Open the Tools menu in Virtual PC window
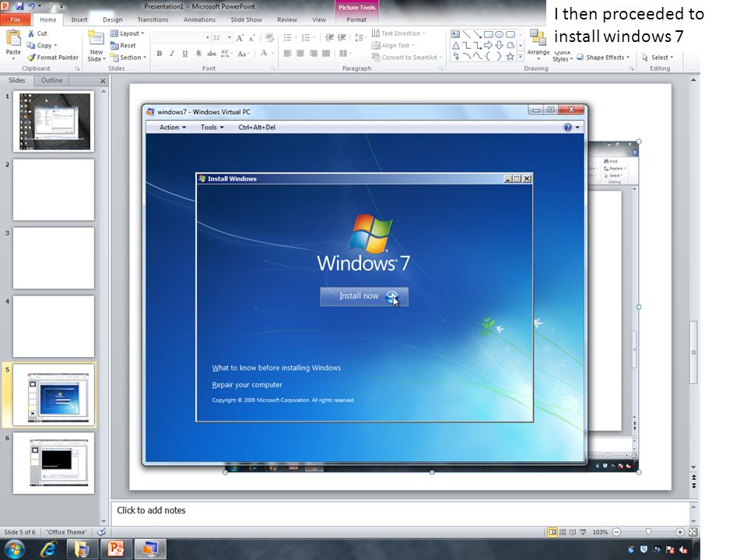This screenshot has width=747, height=560. pyautogui.click(x=212, y=127)
